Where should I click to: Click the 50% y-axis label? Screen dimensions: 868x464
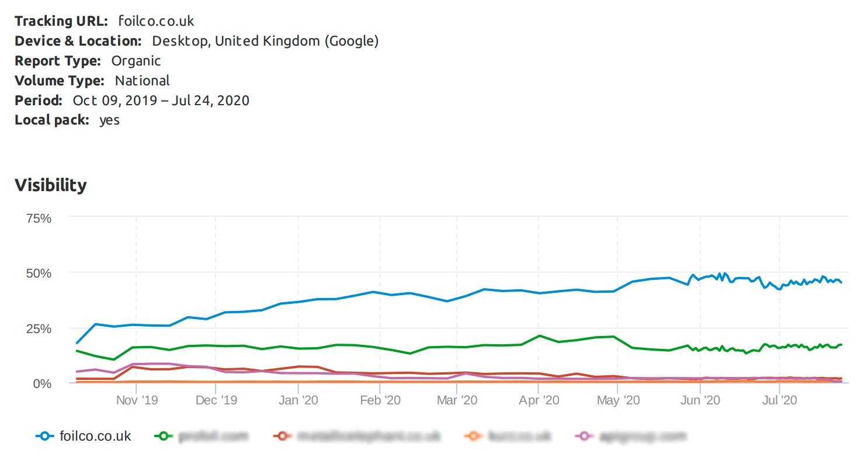pos(39,273)
